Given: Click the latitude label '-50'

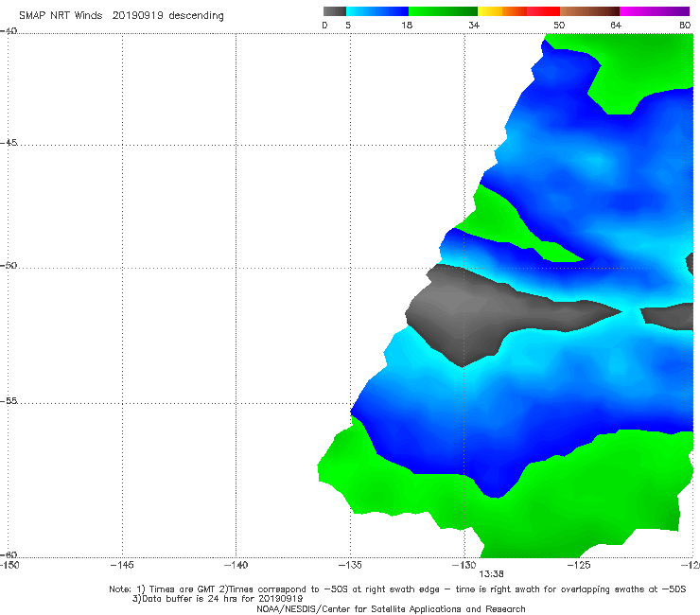Looking at the screenshot, I should pos(9,265).
